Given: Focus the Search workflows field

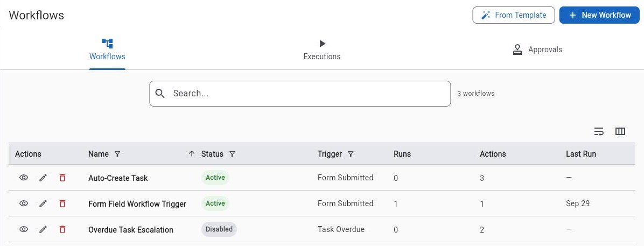Looking at the screenshot, I should pos(300,94).
